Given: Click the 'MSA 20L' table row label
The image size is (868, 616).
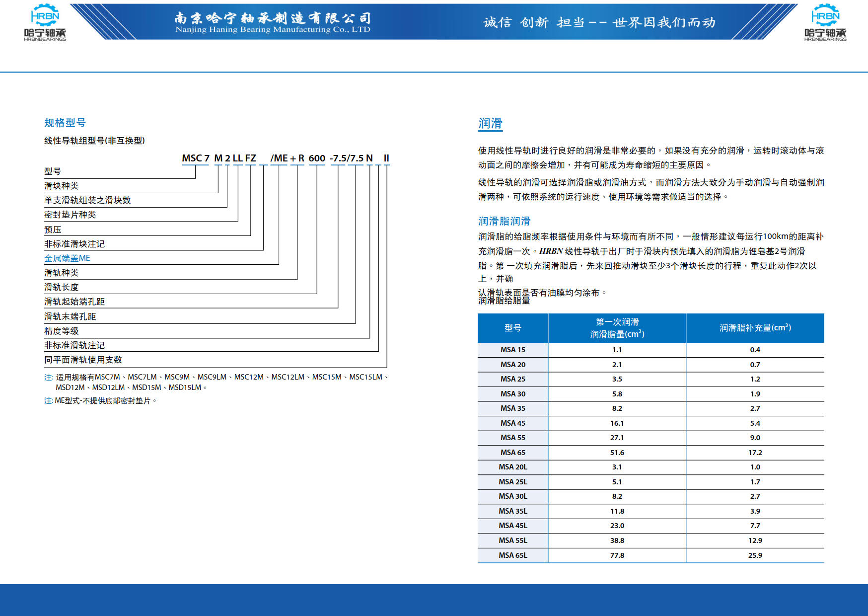Looking at the screenshot, I should [513, 467].
